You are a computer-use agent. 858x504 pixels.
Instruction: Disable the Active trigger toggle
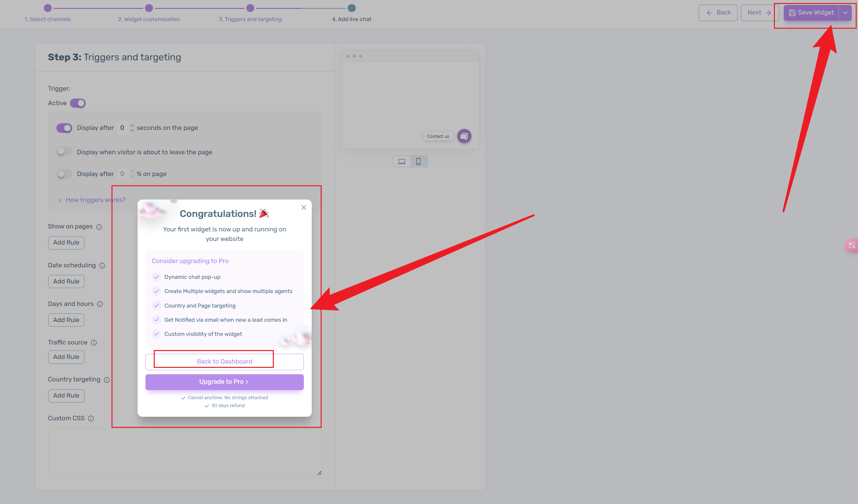pyautogui.click(x=78, y=103)
